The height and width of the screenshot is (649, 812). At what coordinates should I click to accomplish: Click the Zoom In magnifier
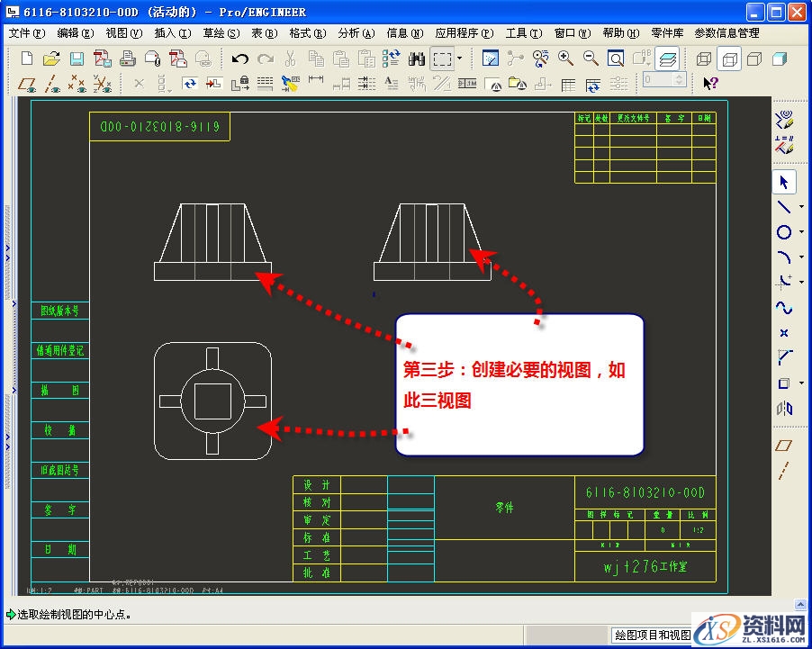[x=565, y=59]
